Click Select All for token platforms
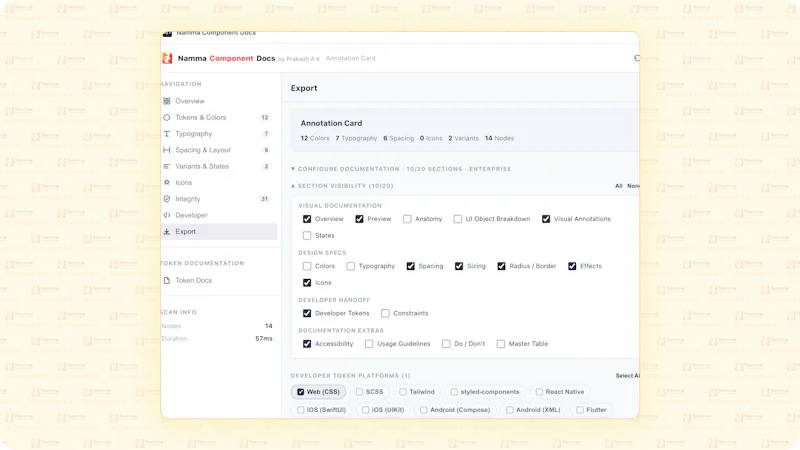The width and height of the screenshot is (800, 450). click(627, 376)
